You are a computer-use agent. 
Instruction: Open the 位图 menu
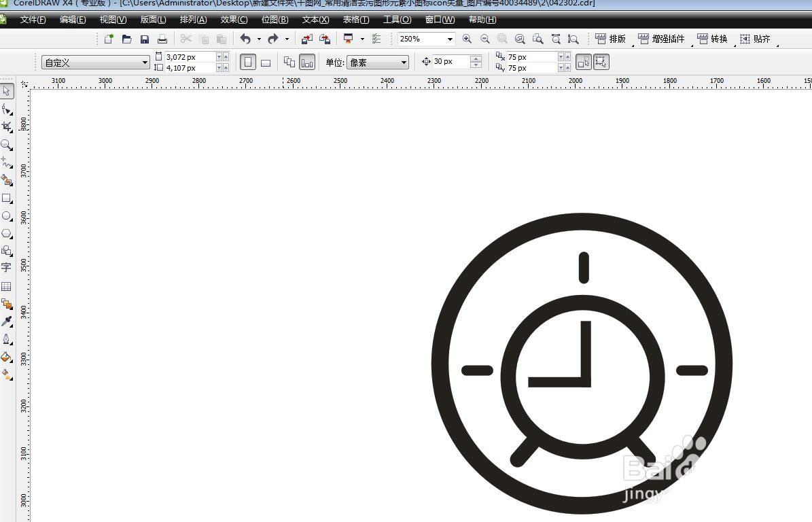[x=275, y=20]
